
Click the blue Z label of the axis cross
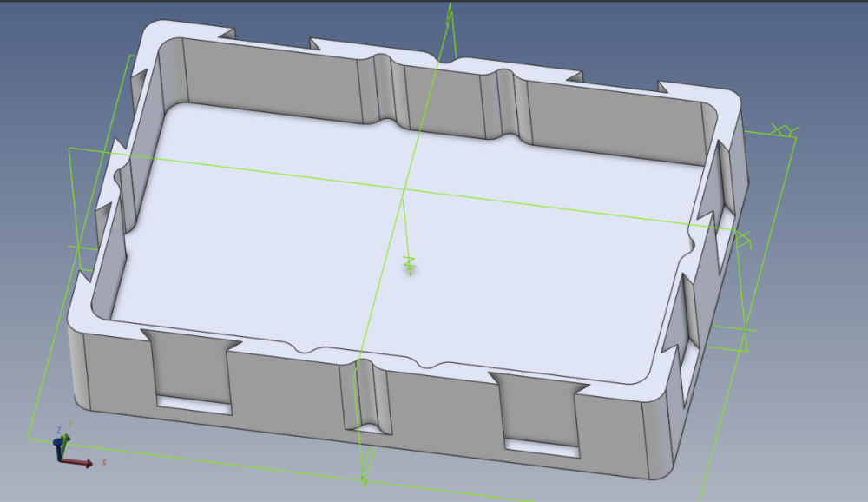59,431
